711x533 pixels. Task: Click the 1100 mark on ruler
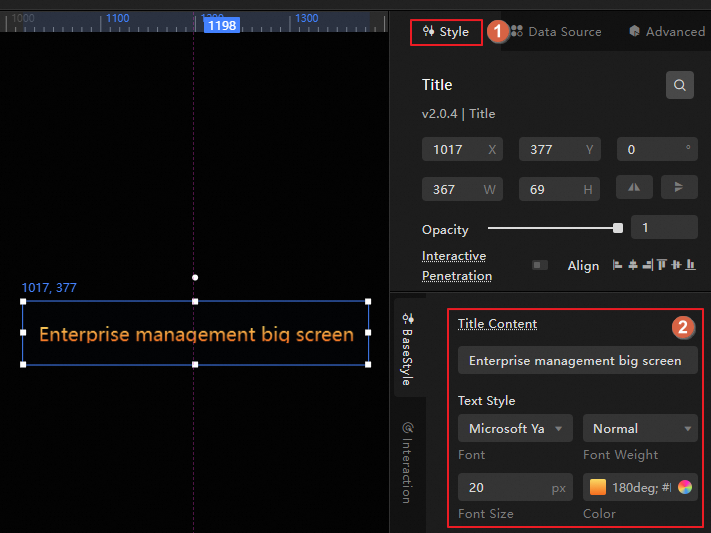(x=117, y=18)
